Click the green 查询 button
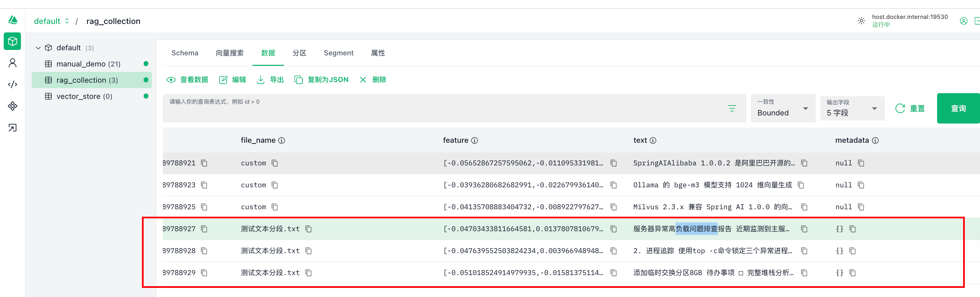Image resolution: width=980 pixels, height=297 pixels. point(958,109)
